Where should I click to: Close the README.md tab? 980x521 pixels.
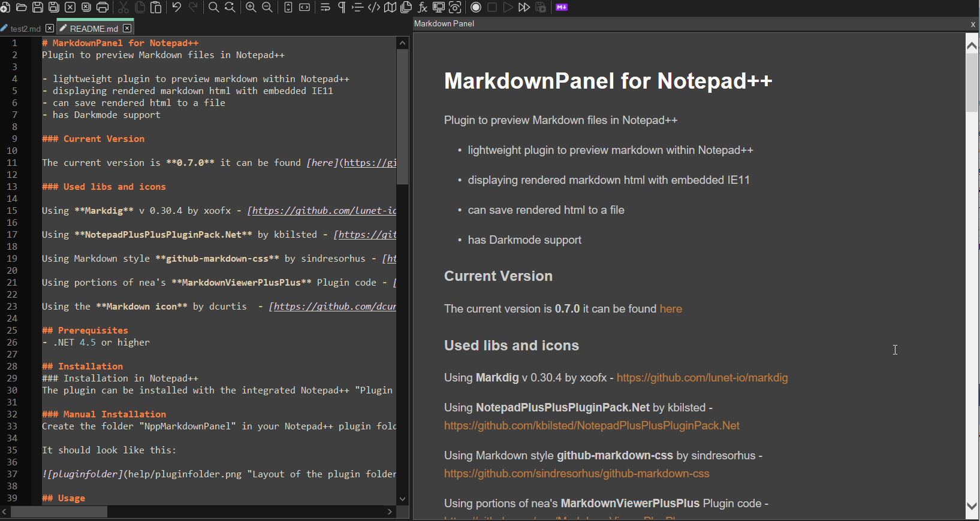[x=127, y=28]
